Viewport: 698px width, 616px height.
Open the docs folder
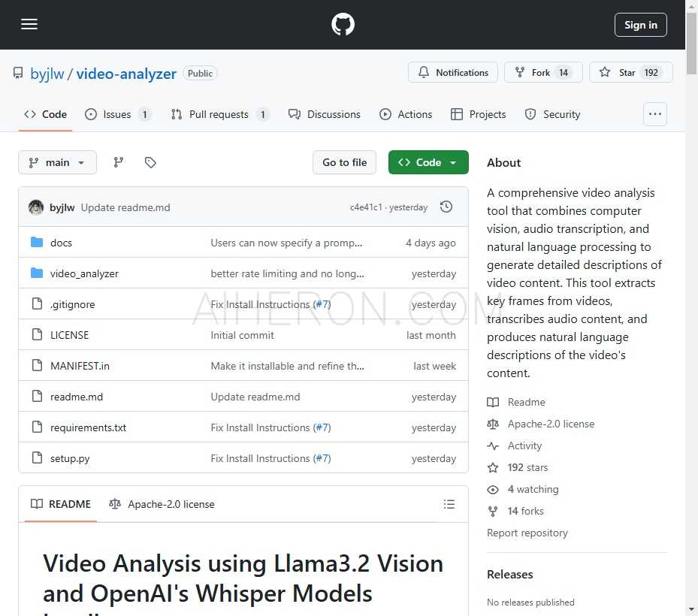point(61,243)
